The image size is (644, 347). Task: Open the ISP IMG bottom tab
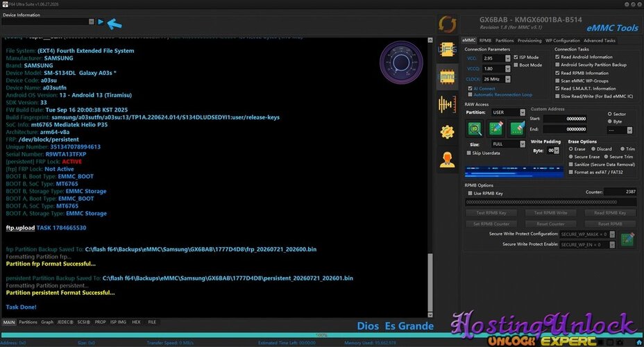tap(118, 322)
